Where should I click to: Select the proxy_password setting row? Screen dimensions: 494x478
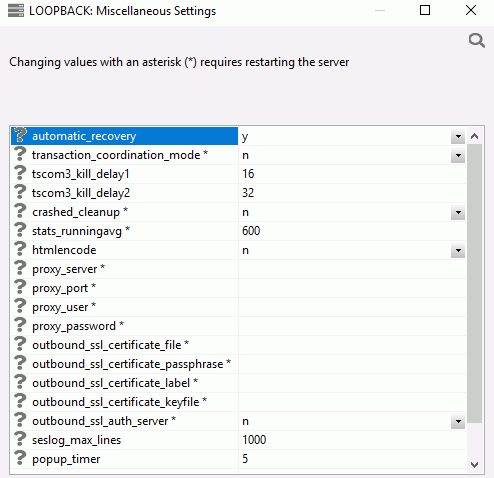[x=238, y=326]
